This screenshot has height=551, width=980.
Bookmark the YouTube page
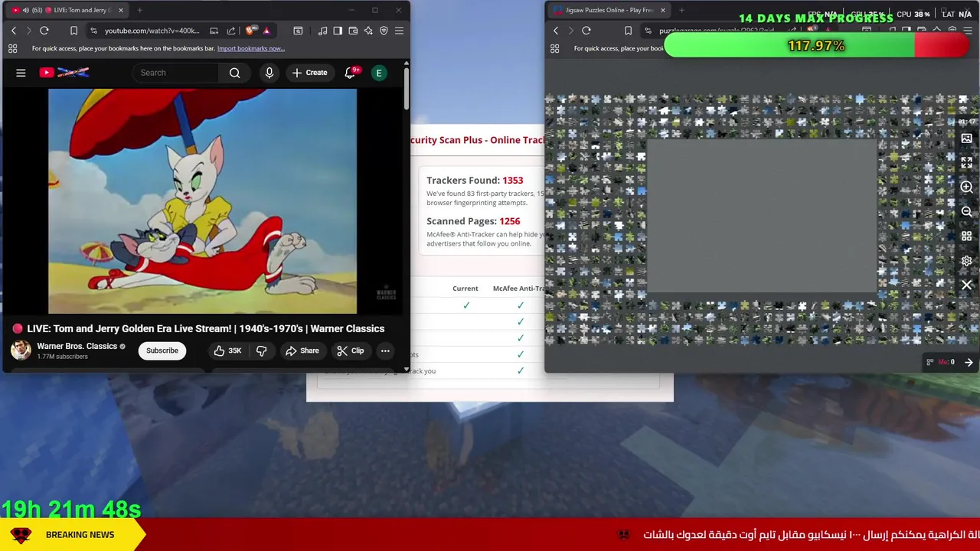coord(73,31)
